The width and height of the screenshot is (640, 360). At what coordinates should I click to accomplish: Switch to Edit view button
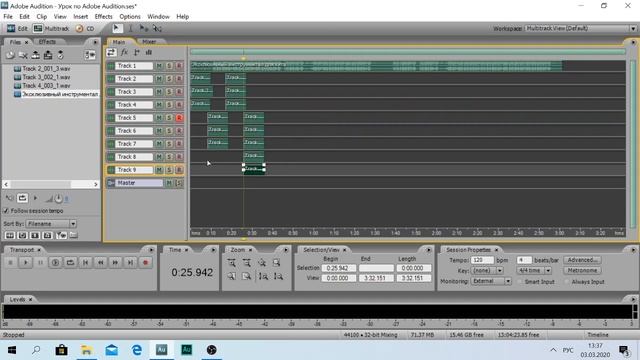[x=17, y=29]
